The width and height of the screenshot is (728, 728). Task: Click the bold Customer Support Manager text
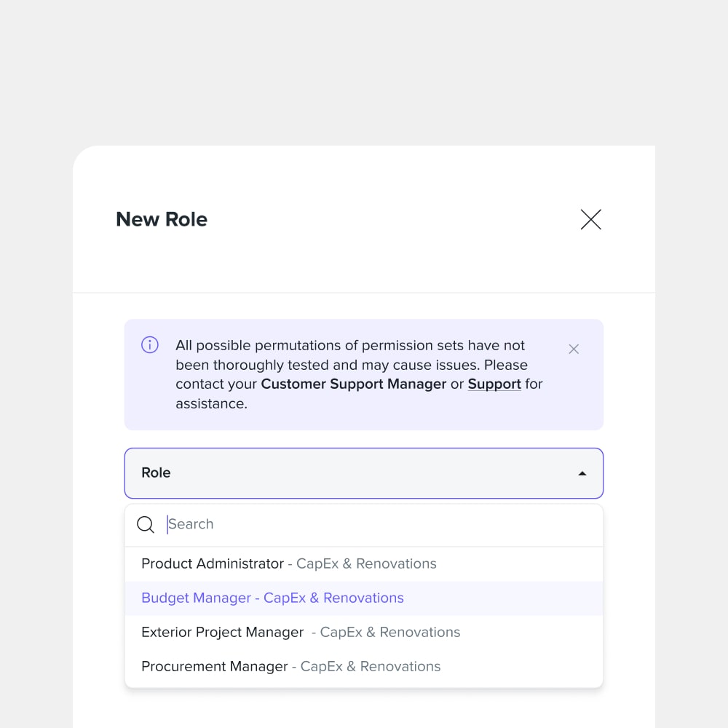point(353,384)
